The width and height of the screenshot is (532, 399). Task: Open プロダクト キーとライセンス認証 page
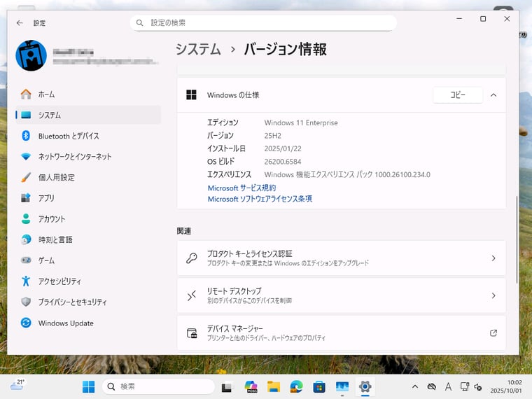click(341, 258)
